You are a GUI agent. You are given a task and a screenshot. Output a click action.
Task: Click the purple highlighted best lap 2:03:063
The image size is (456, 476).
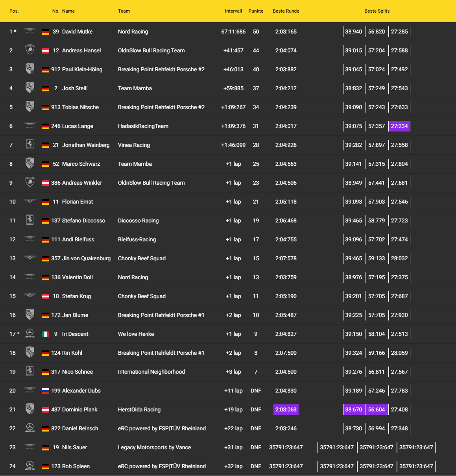click(286, 409)
